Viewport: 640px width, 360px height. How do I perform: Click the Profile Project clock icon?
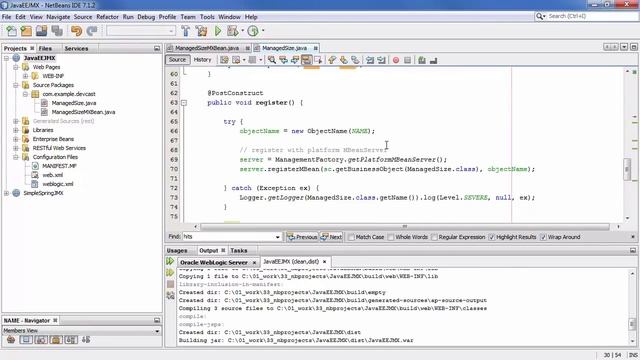pyautogui.click(x=253, y=31)
